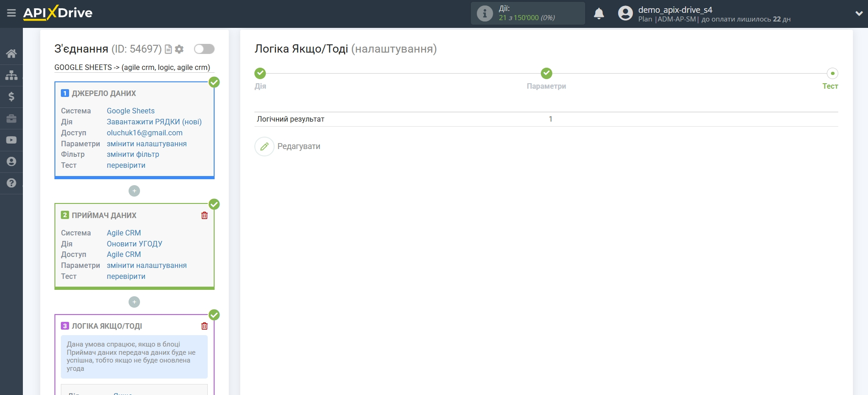Viewport: 868px width, 395px height.
Task: Open receiver Agile CRM system link
Action: [x=124, y=233]
